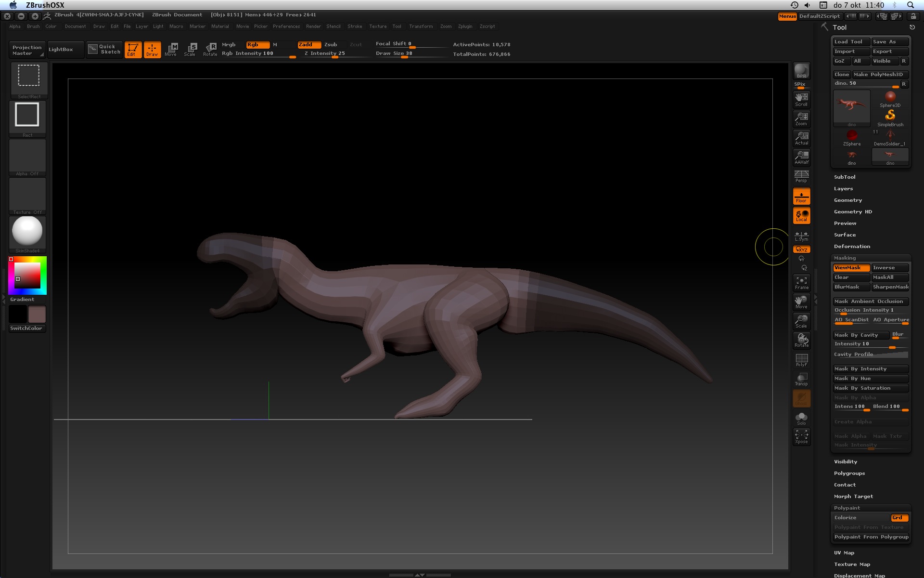Select the Scale mode icon in top shelf
This screenshot has height=578, width=924.
coord(190,50)
